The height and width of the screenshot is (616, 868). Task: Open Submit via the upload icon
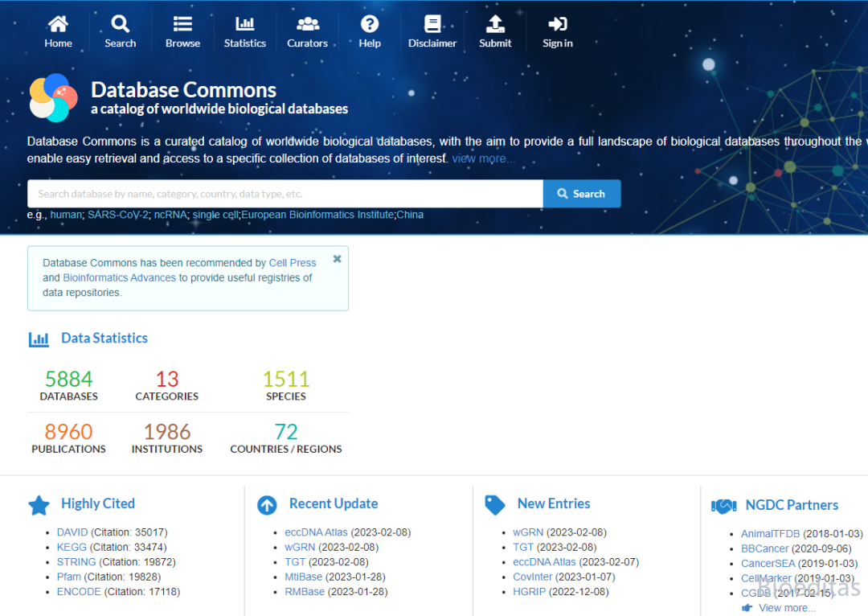point(495,25)
